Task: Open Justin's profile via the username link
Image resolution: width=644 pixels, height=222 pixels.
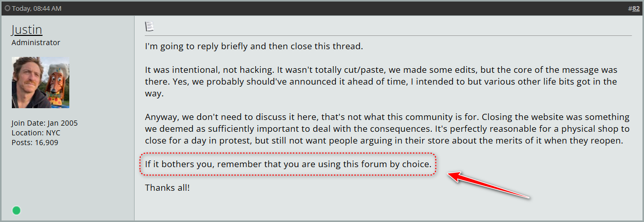Action: 27,30
